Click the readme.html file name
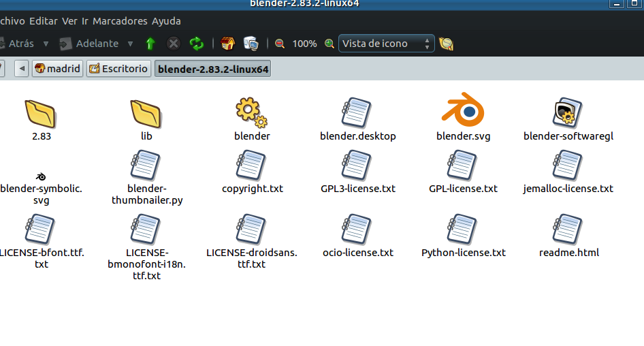This screenshot has height=346, width=644. pyautogui.click(x=569, y=253)
